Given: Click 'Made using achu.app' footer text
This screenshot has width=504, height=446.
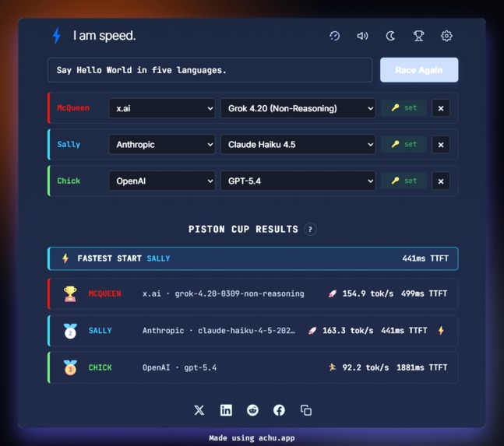Looking at the screenshot, I should click(x=252, y=438).
